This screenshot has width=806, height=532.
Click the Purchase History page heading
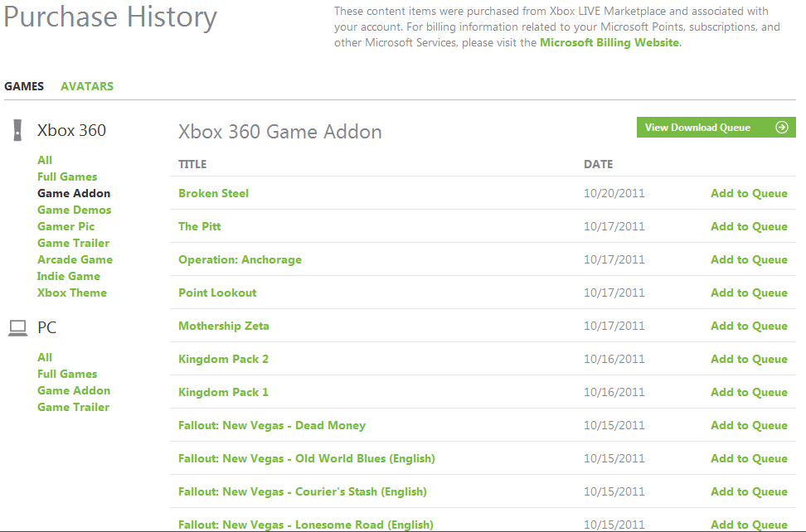tap(110, 17)
